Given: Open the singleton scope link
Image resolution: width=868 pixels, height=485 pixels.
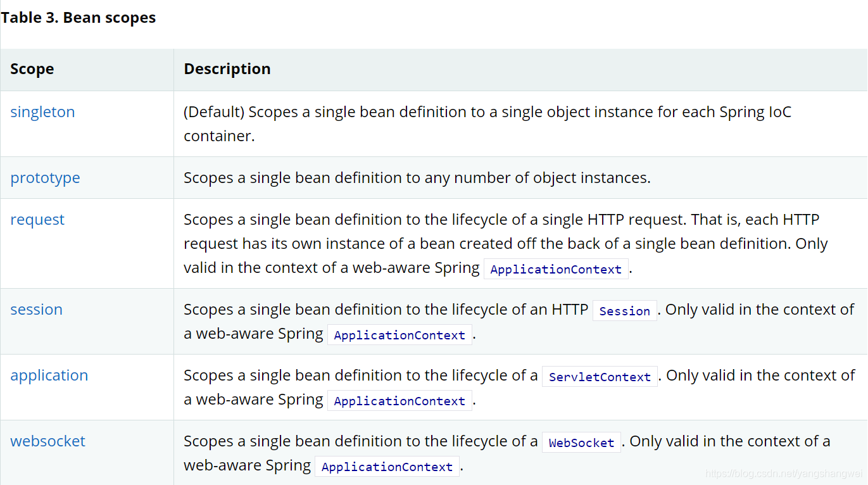Looking at the screenshot, I should tap(42, 112).
